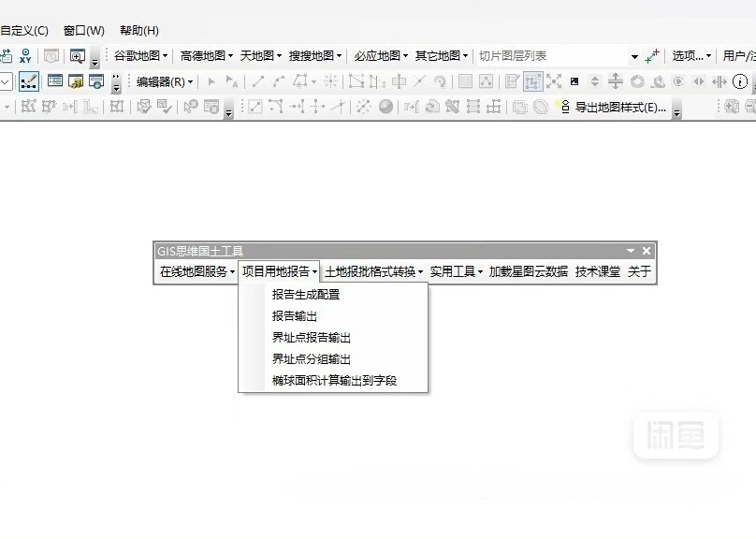Click the gray sphere icon
The width and height of the screenshot is (756, 539).
coord(385,106)
